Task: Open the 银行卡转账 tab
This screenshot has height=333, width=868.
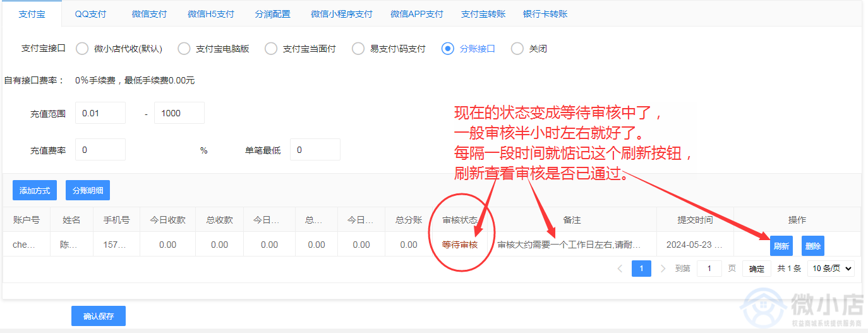Action: point(545,14)
